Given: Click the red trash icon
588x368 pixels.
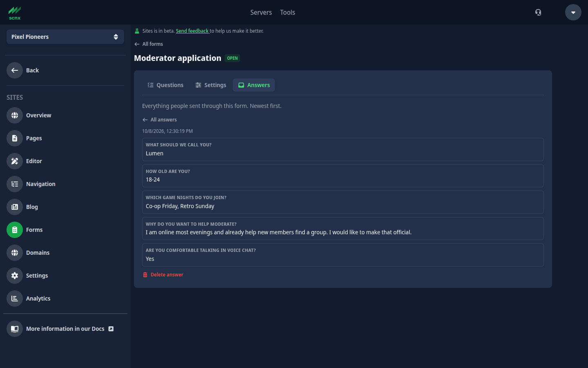Looking at the screenshot, I should tap(145, 275).
